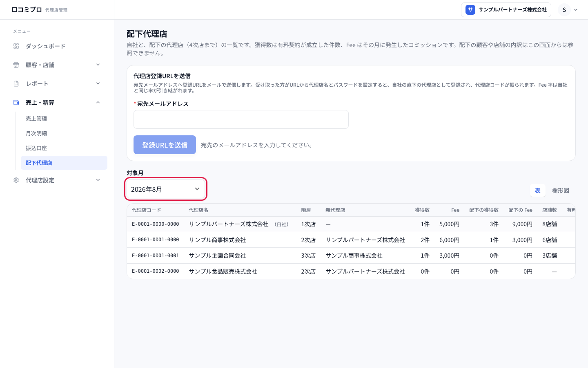This screenshot has width=588, height=368.
Task: Collapse the 売上・精算 chevron
Action: (98, 102)
